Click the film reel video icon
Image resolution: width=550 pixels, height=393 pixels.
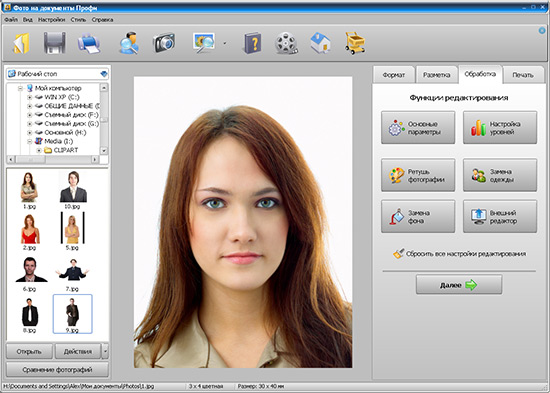tap(286, 43)
